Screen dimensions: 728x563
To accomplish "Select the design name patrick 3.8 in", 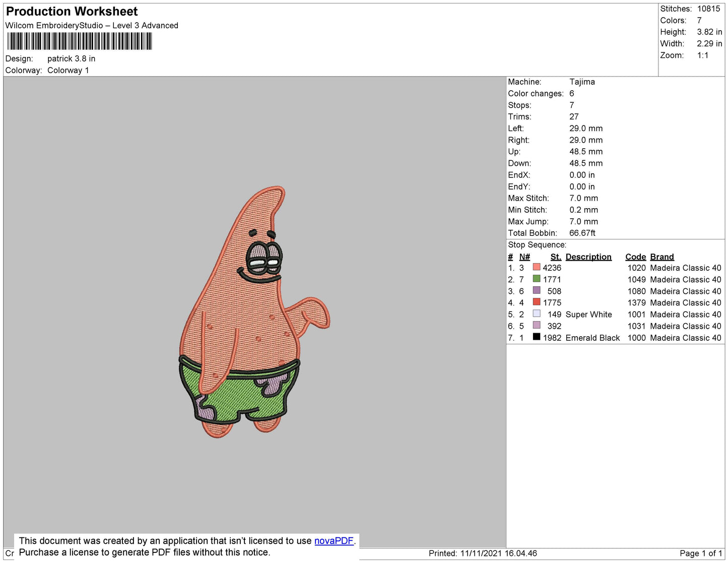I will (71, 58).
